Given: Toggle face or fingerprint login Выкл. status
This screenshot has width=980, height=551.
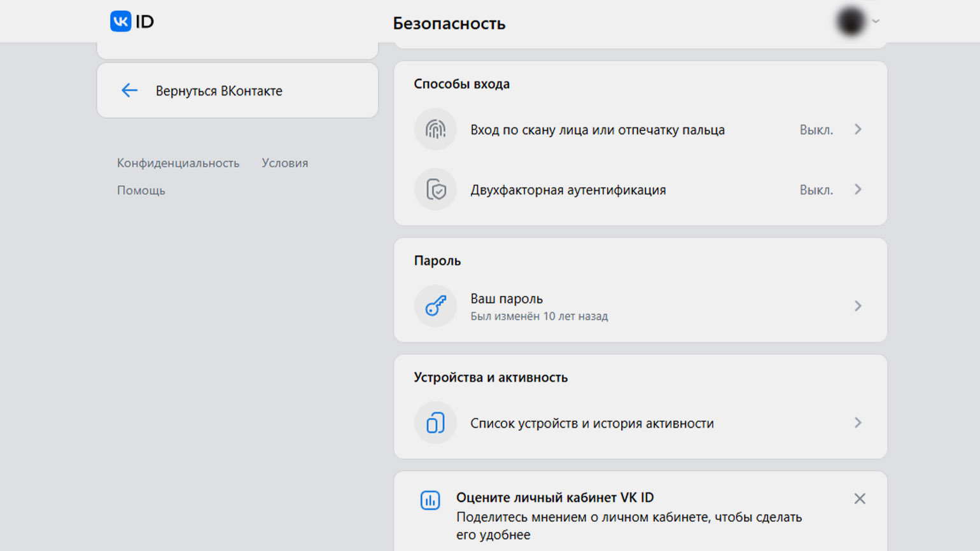Looking at the screenshot, I should (x=816, y=130).
